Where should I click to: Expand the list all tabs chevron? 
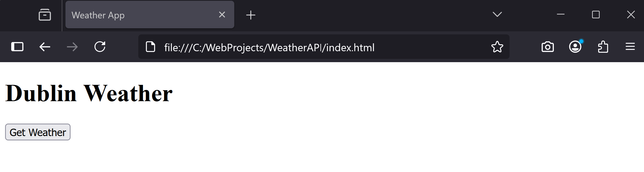497,14
